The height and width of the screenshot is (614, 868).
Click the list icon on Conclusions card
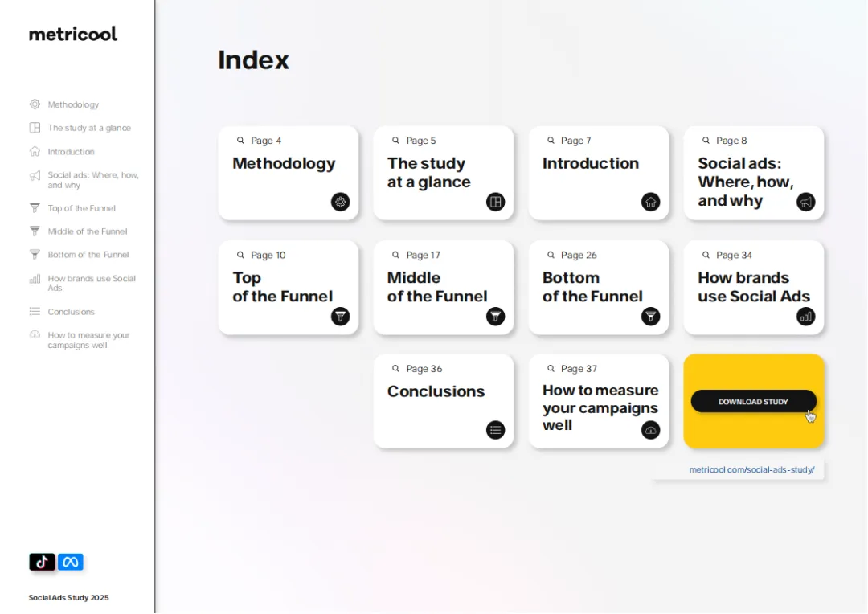coord(495,430)
